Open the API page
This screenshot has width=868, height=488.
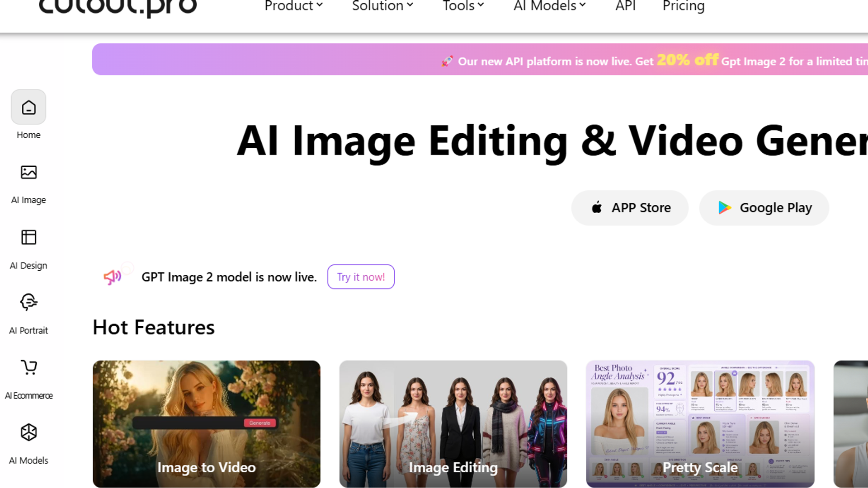point(625,6)
